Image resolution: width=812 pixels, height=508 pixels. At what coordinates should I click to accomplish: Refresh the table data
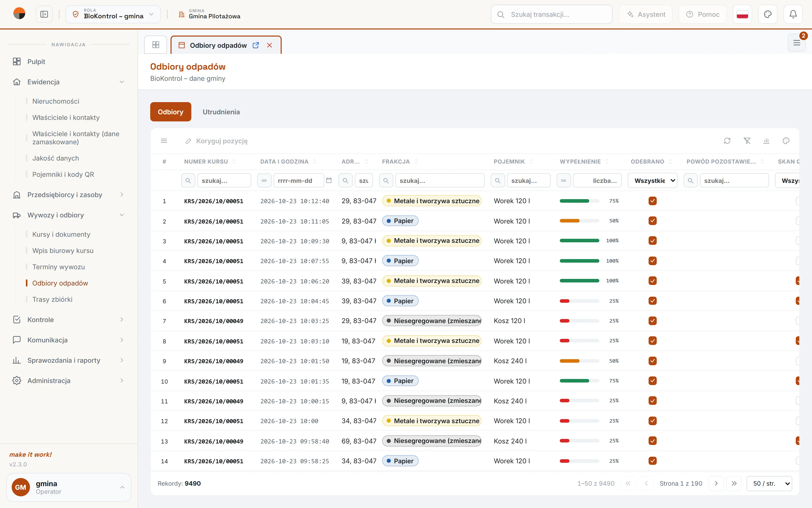pos(727,141)
